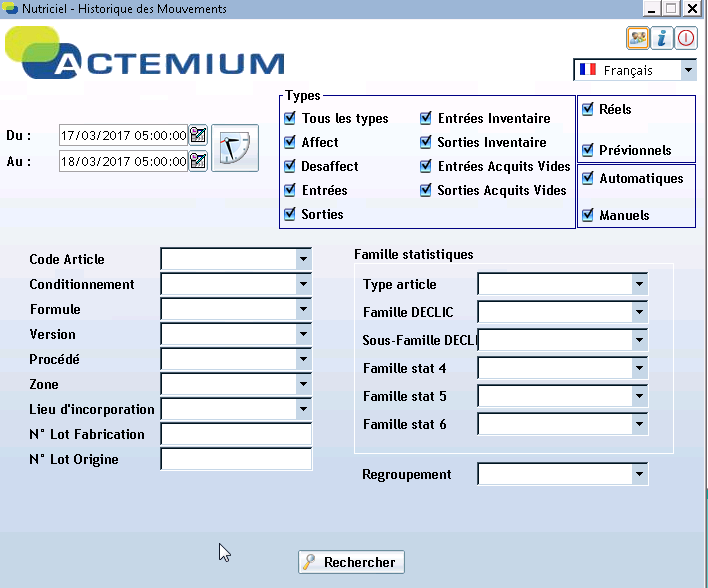This screenshot has width=708, height=588.
Task: Expand Lieu d'incorporation dropdown
Action: click(x=303, y=409)
